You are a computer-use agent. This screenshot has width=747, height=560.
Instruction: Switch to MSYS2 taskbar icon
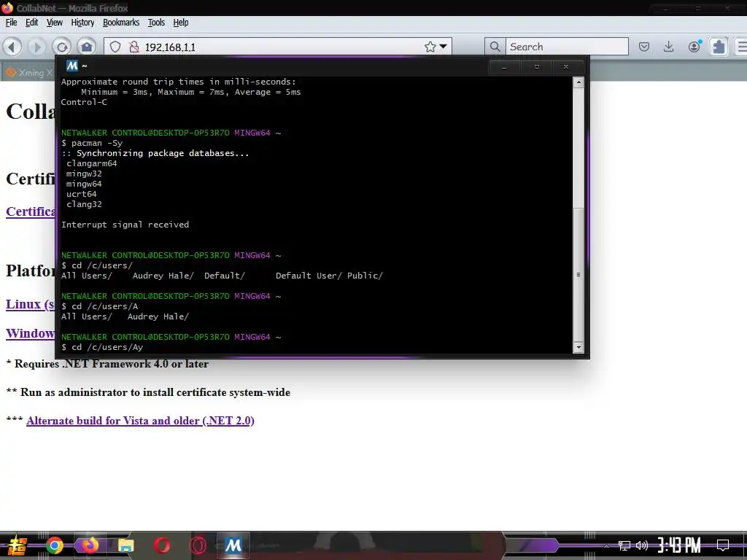[x=233, y=545]
